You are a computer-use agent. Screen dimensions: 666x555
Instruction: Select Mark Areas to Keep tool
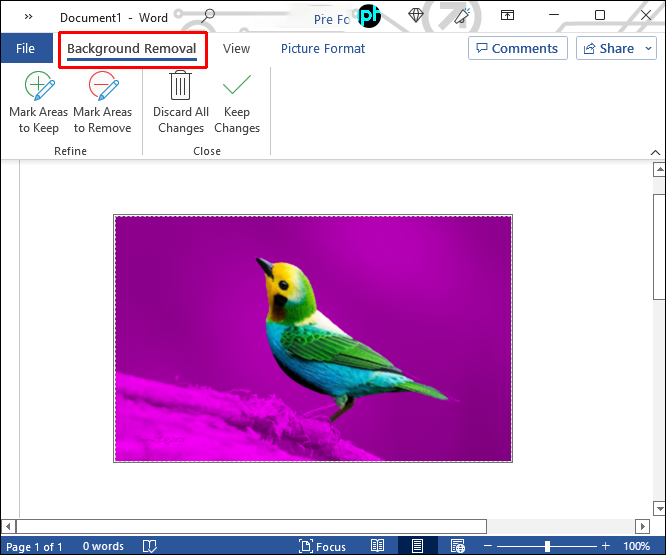pos(39,103)
